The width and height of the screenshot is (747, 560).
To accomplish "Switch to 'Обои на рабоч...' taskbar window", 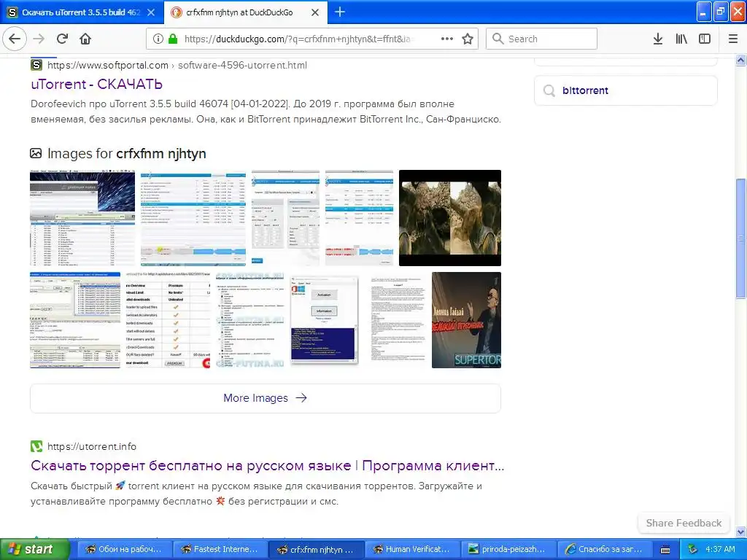I will click(x=123, y=550).
